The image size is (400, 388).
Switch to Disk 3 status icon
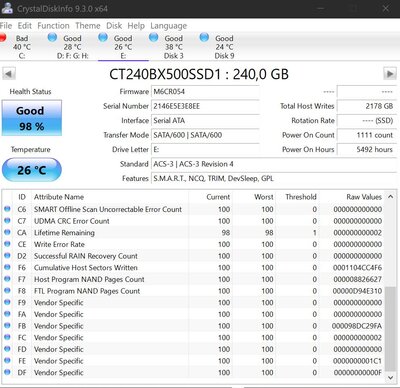[x=153, y=37]
